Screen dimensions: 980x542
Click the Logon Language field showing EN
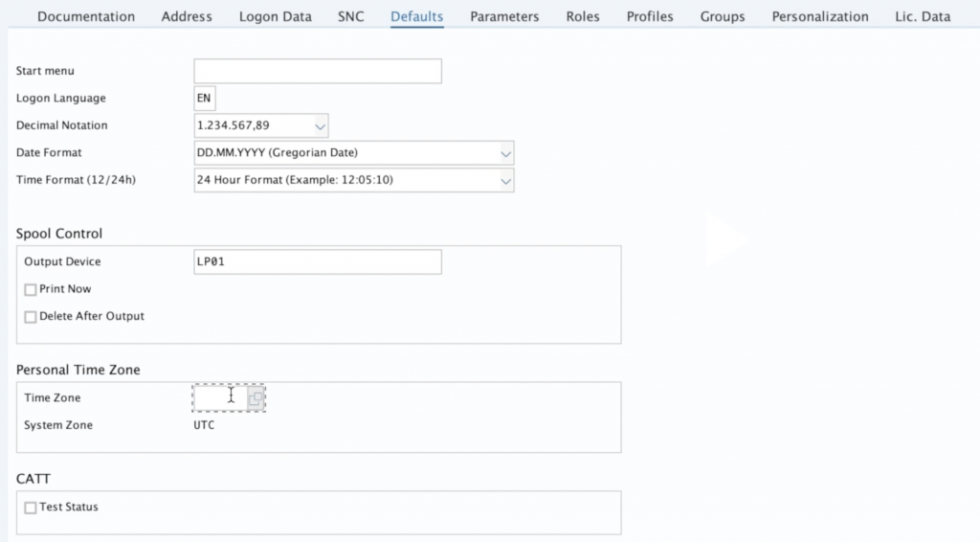tap(204, 99)
